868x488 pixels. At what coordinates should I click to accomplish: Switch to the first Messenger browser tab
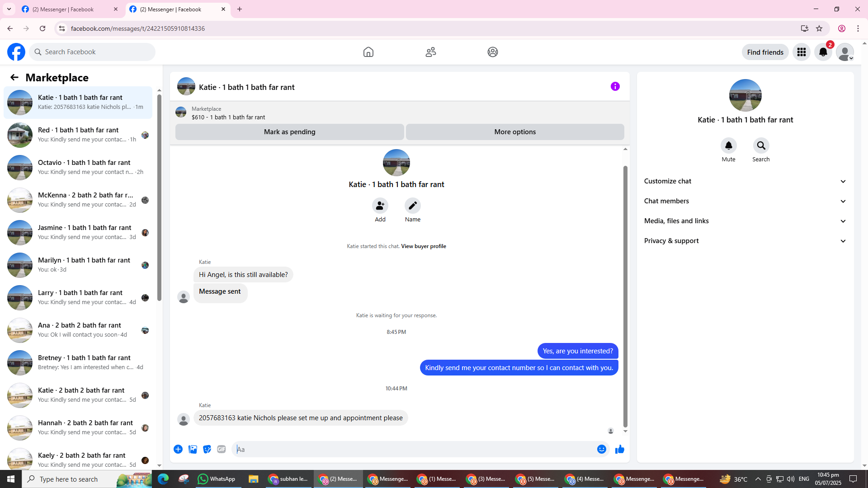click(63, 9)
